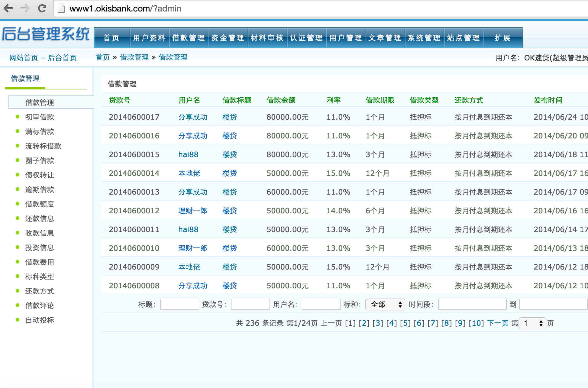Viewport: 588px width, 388px height.
Task: Click loan number 20140600013
Action: click(134, 192)
